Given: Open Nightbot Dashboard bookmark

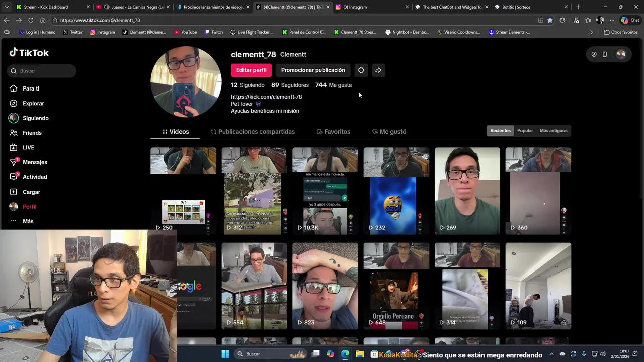Looking at the screenshot, I should click(x=407, y=32).
